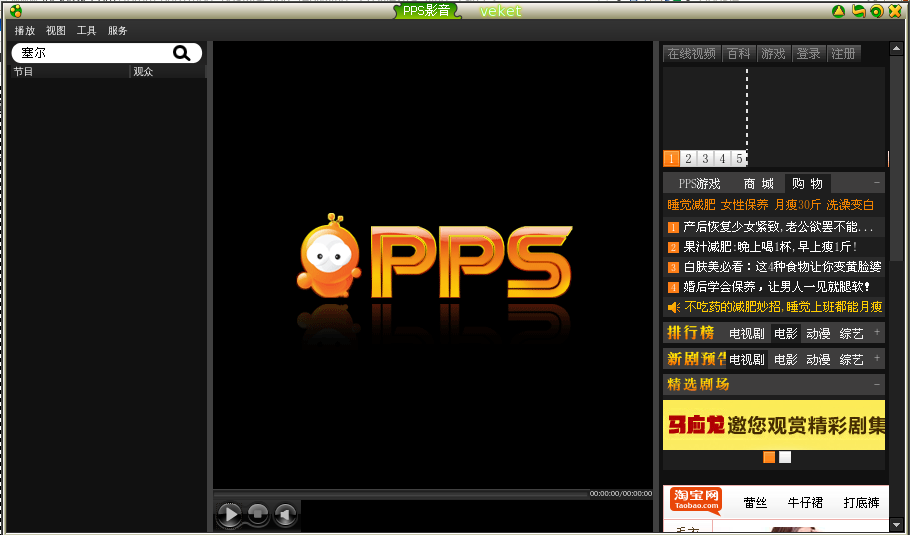Click the 洗澡变白 link
This screenshot has width=910, height=535.
[850, 205]
